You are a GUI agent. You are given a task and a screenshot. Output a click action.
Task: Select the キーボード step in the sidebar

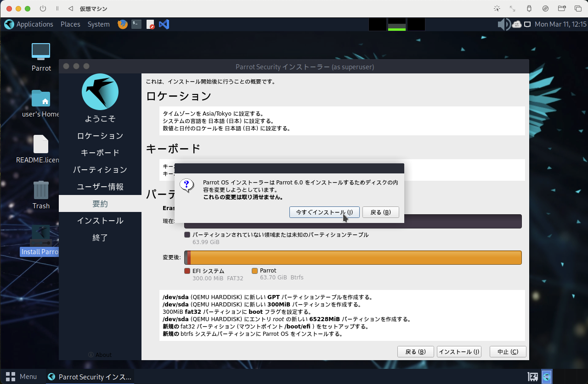[100, 153]
